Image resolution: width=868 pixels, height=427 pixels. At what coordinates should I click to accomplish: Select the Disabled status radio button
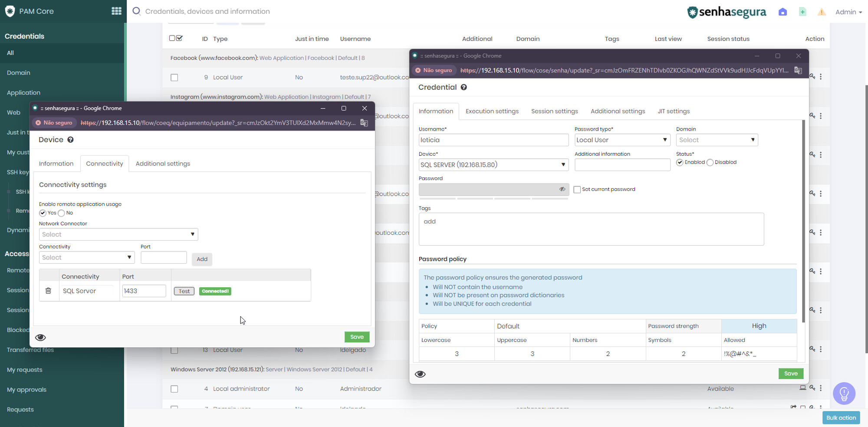(x=710, y=163)
